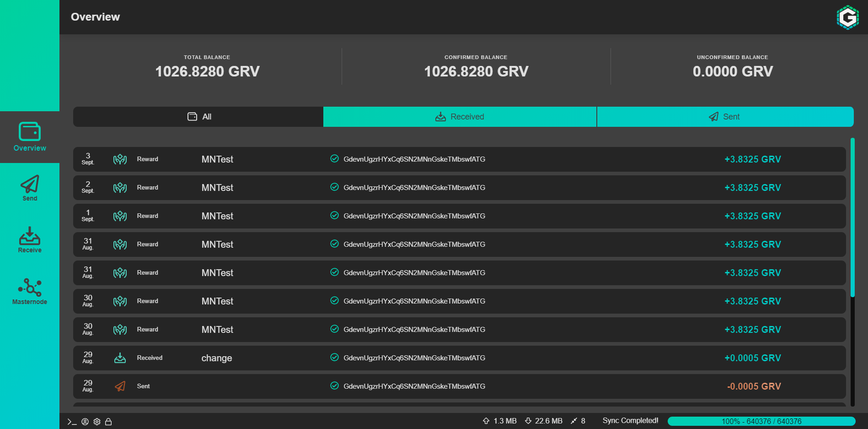Open the debug console icon
The image size is (868, 429).
72,422
